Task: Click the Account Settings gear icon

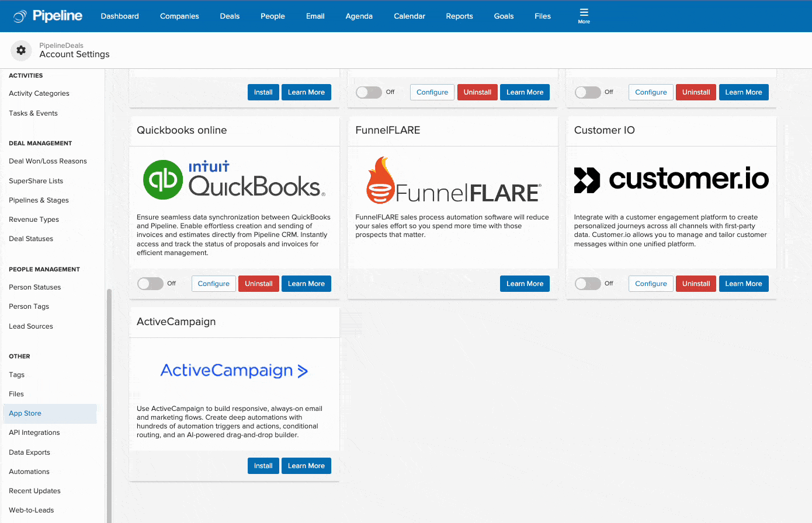Action: [21, 51]
